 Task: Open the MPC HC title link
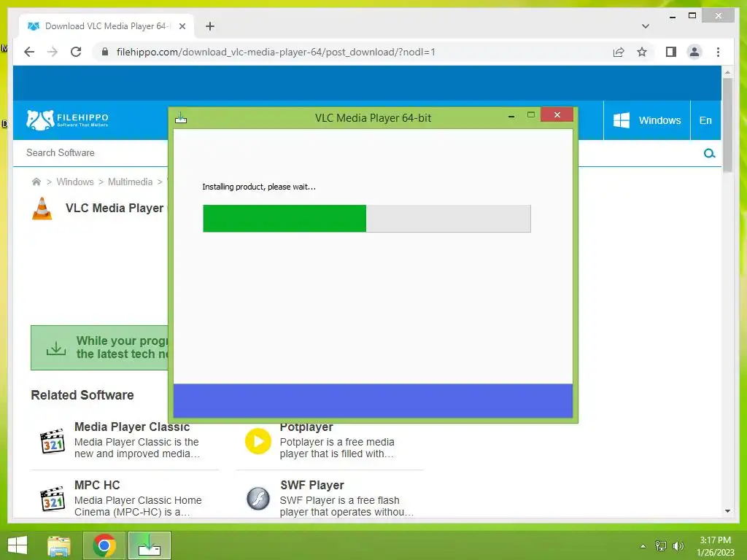[x=97, y=485]
